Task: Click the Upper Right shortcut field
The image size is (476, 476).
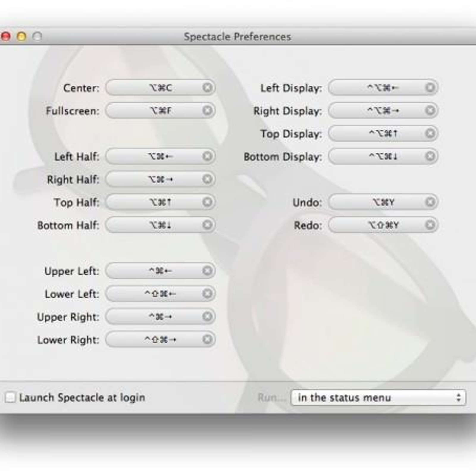Action: click(160, 317)
